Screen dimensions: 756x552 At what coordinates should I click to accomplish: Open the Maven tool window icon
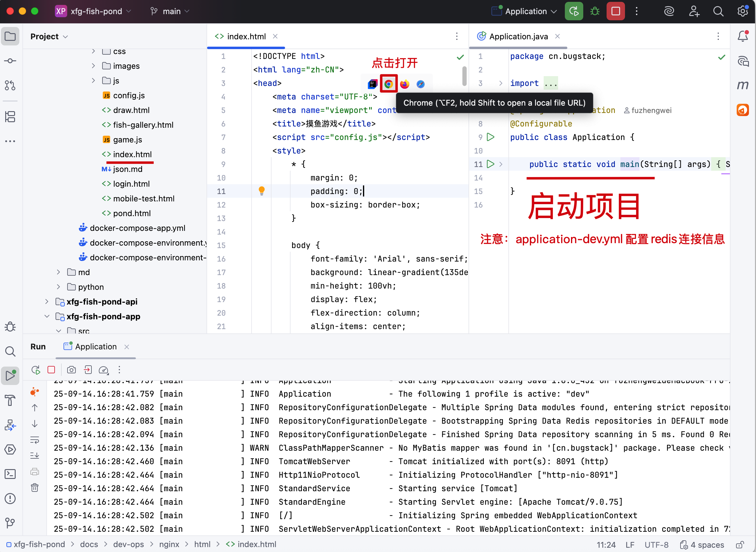point(742,85)
